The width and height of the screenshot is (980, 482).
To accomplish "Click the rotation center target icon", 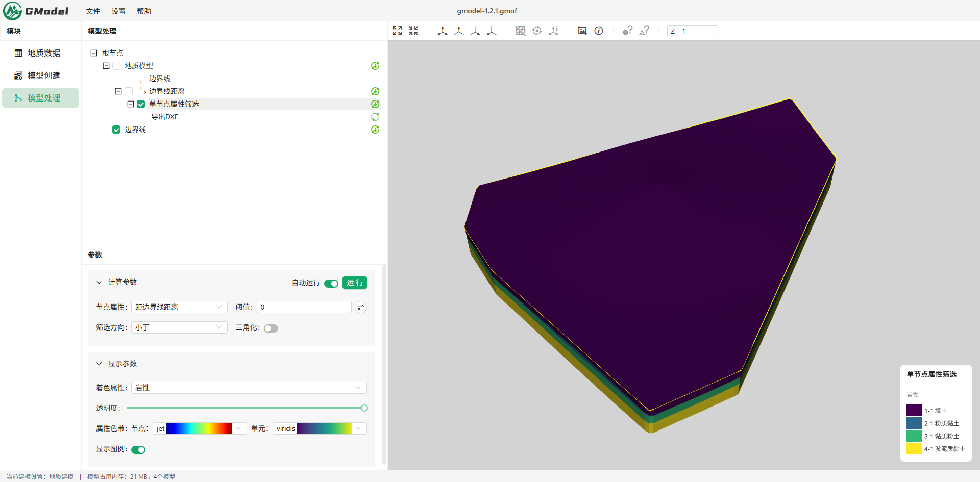I will coord(537,31).
